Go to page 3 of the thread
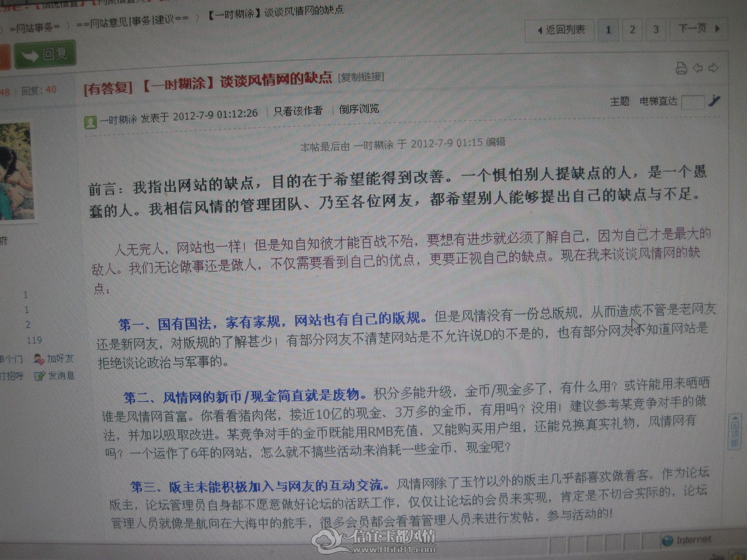747x560 pixels. 655,29
